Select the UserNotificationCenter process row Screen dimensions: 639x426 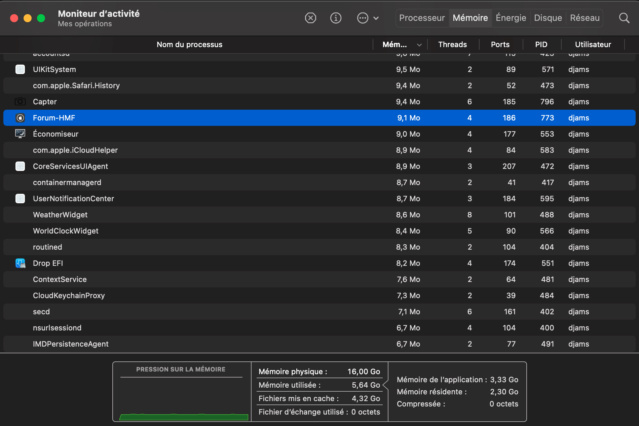point(319,199)
